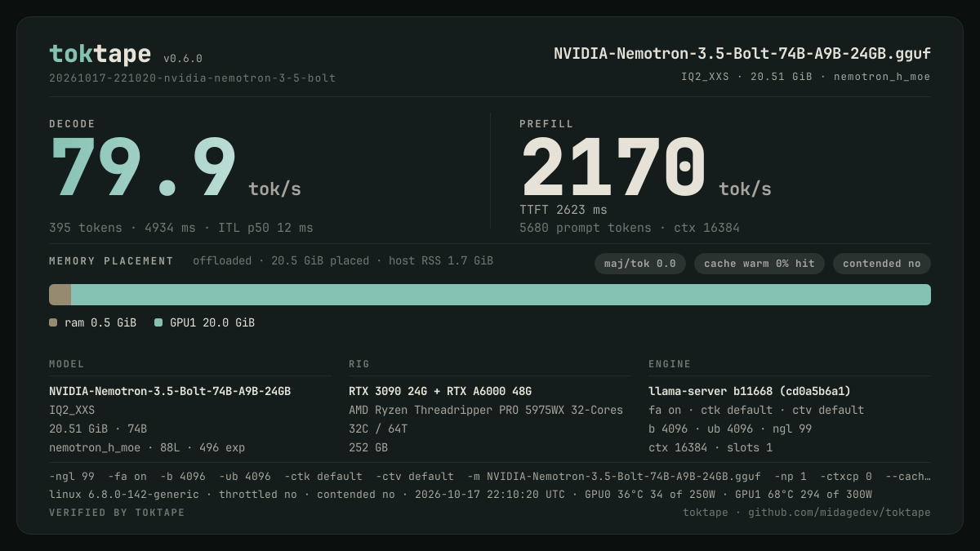Image resolution: width=980 pixels, height=551 pixels.
Task: Click the '-ngl 99 -fa on' command line
Action: (490, 476)
